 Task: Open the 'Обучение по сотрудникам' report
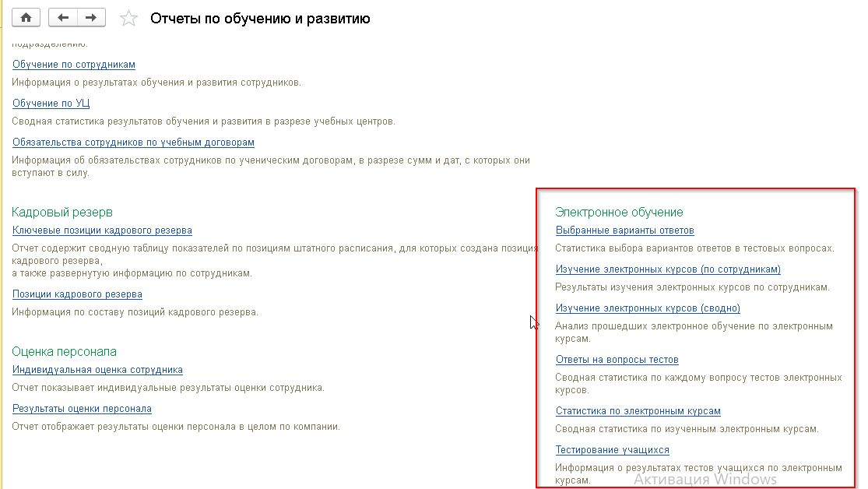click(x=74, y=65)
